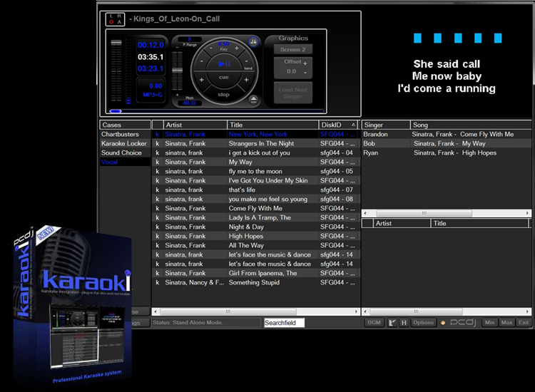Click the Song column header in rotation
Screen dimensions: 535x392
pyautogui.click(x=471, y=125)
